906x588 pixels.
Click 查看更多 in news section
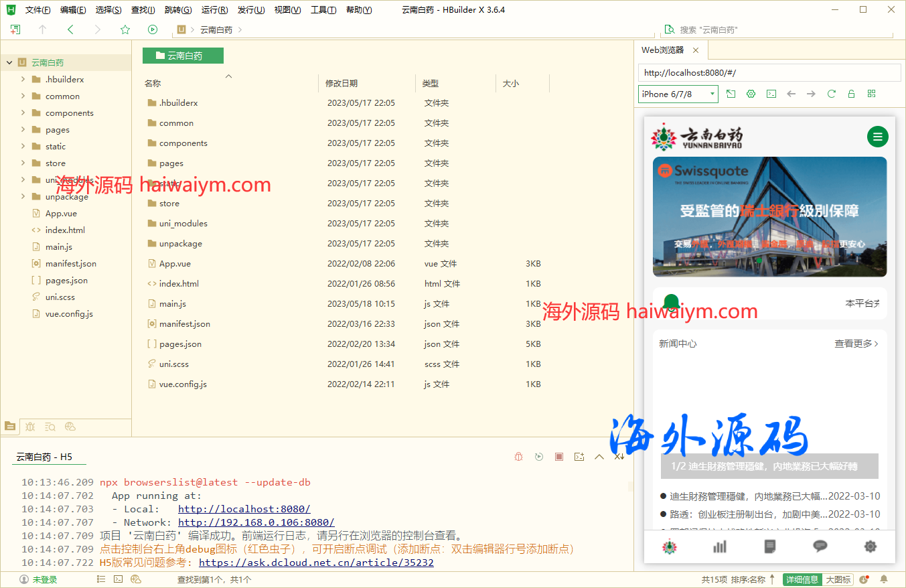[856, 344]
